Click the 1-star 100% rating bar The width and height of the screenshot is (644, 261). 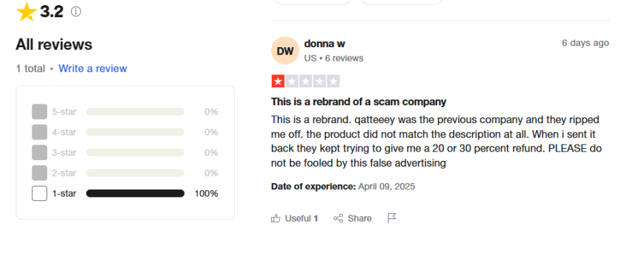pyautogui.click(x=135, y=193)
